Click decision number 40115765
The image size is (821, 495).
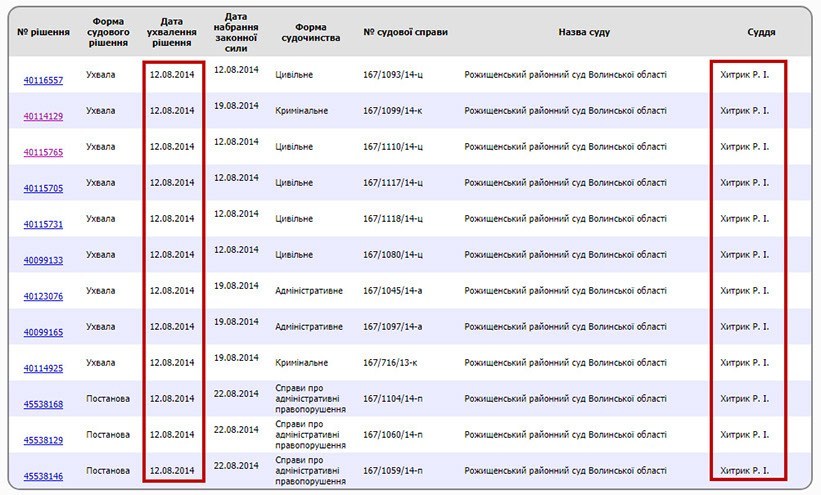coord(43,152)
